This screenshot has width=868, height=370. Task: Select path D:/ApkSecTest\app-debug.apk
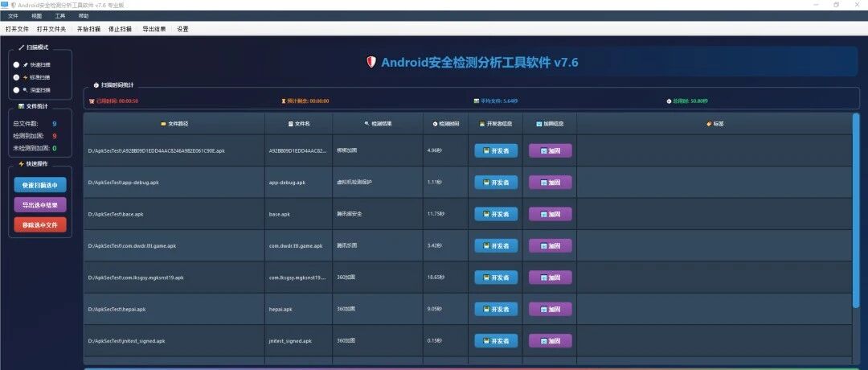pyautogui.click(x=124, y=183)
